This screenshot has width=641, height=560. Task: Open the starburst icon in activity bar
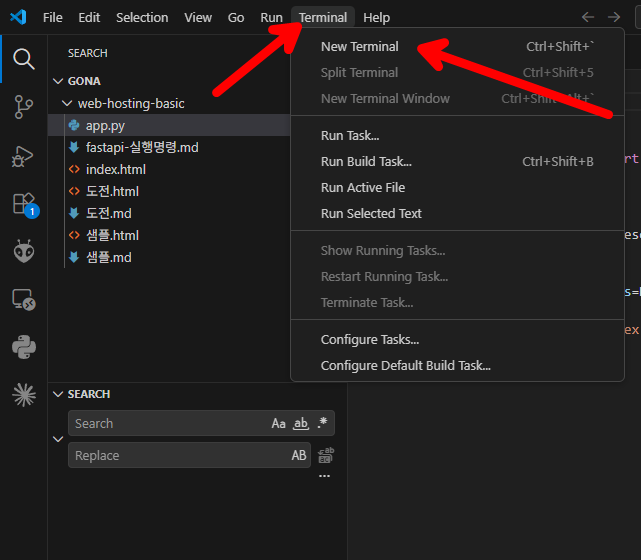(x=24, y=395)
